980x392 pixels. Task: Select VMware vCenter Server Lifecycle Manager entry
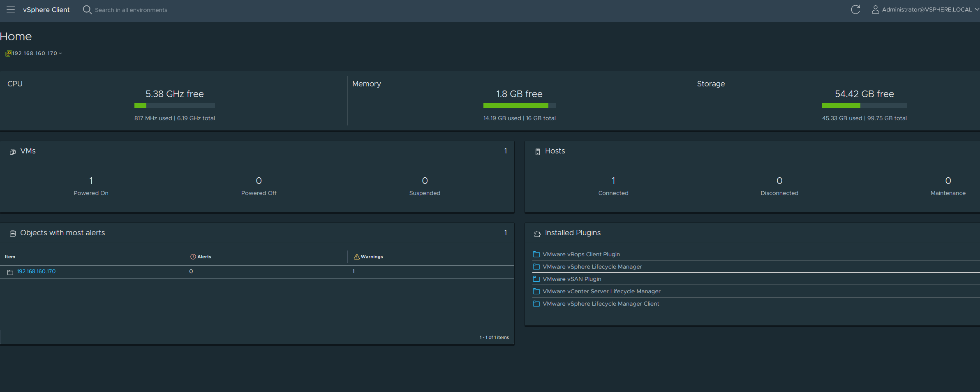[x=601, y=291]
